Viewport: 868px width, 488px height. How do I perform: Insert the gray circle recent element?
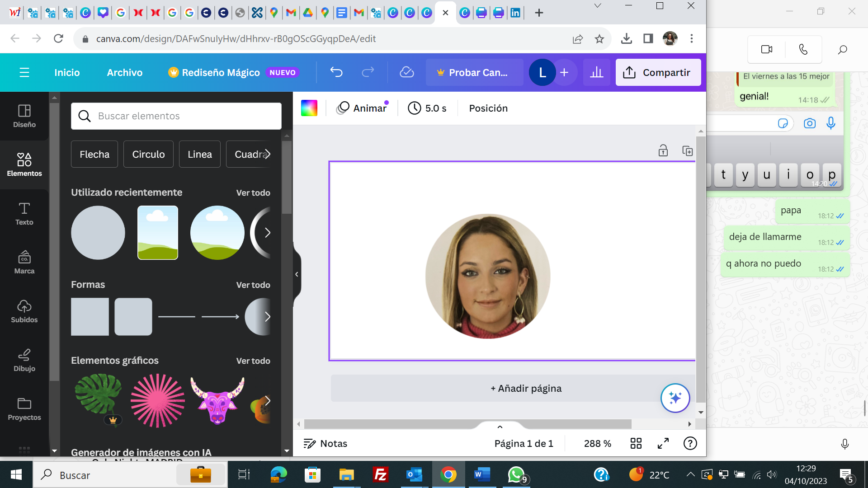[98, 233]
